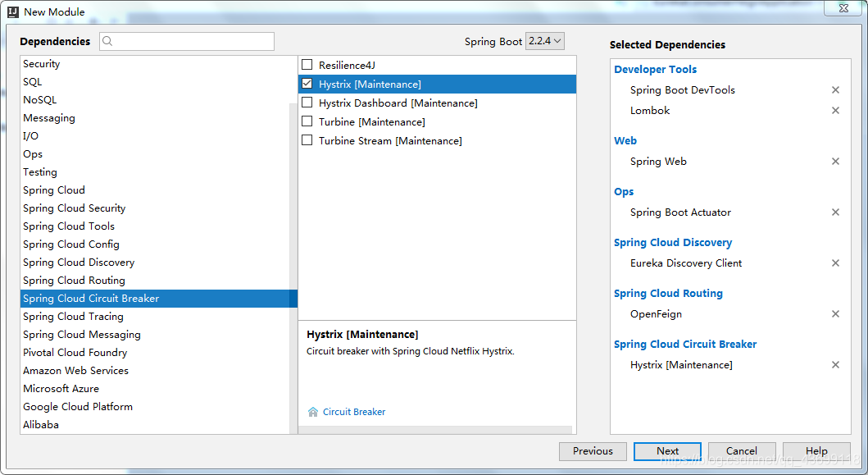868x475 pixels.
Task: Select Spring Boot Actuator entry
Action: click(x=680, y=212)
